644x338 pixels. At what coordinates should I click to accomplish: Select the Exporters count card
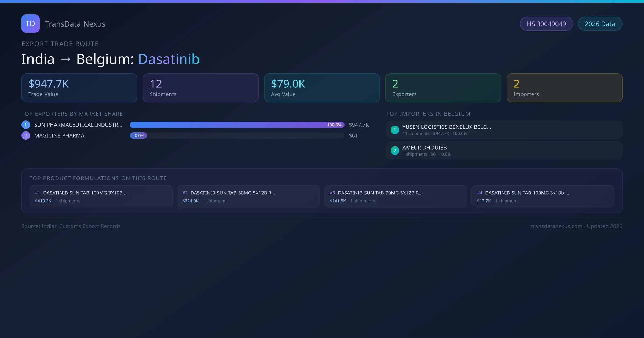click(443, 88)
